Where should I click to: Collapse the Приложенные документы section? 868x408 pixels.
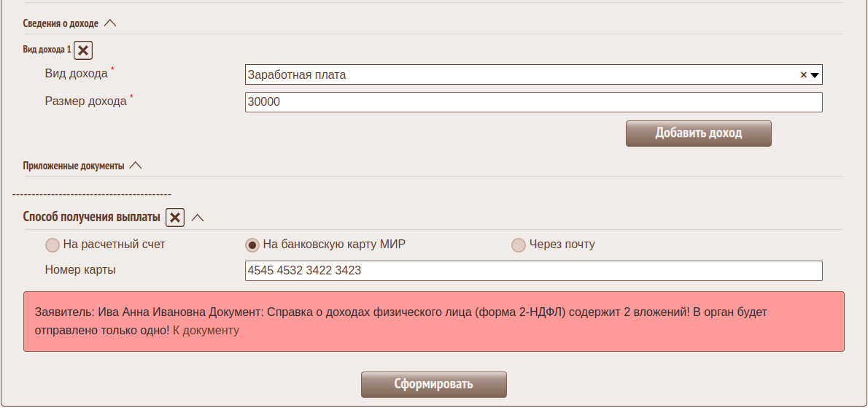click(136, 166)
